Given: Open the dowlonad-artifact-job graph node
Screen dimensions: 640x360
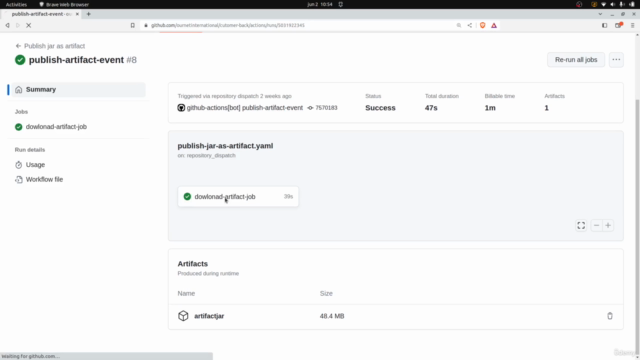Looking at the screenshot, I should 238,196.
